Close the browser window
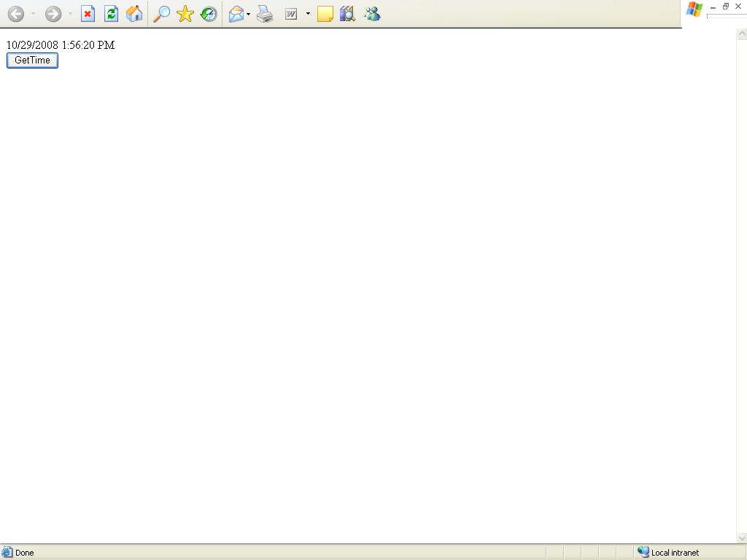Image resolution: width=747 pixels, height=560 pixels. 738,7
